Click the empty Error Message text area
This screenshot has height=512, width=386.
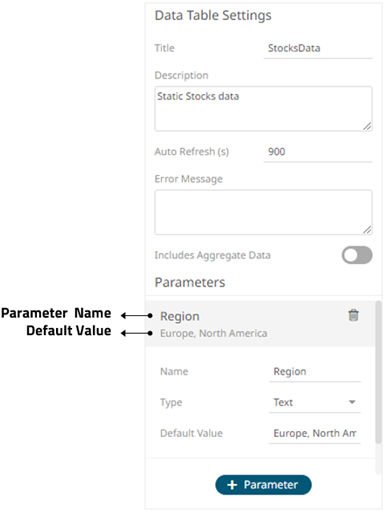point(263,212)
